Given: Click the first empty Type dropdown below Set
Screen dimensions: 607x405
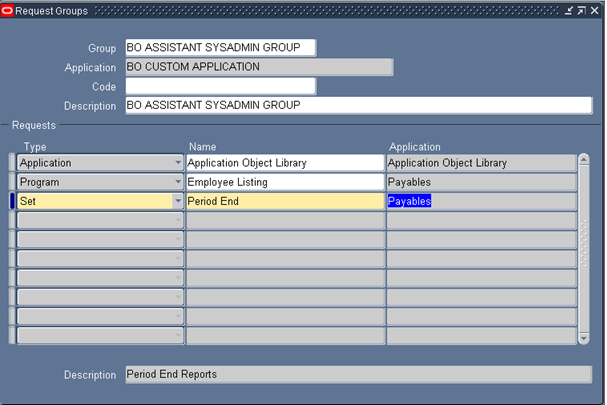Looking at the screenshot, I should tap(100, 220).
